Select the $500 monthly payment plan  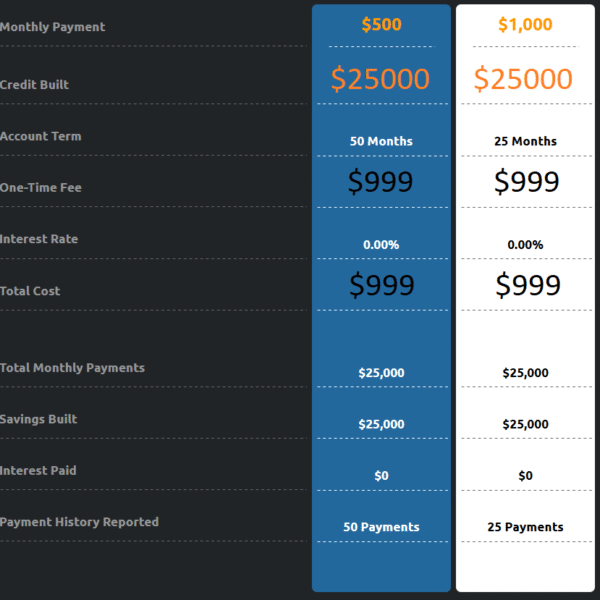click(381, 24)
